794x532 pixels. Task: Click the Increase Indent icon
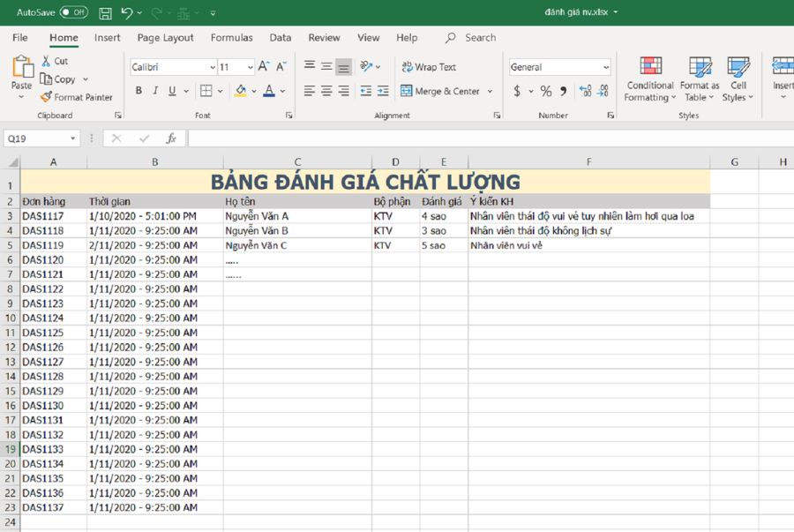pyautogui.click(x=384, y=91)
